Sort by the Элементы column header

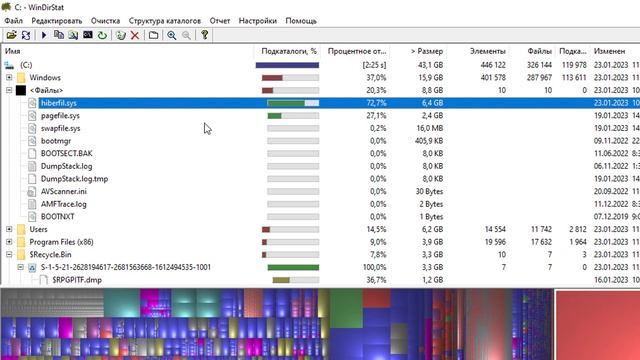[x=478, y=51]
